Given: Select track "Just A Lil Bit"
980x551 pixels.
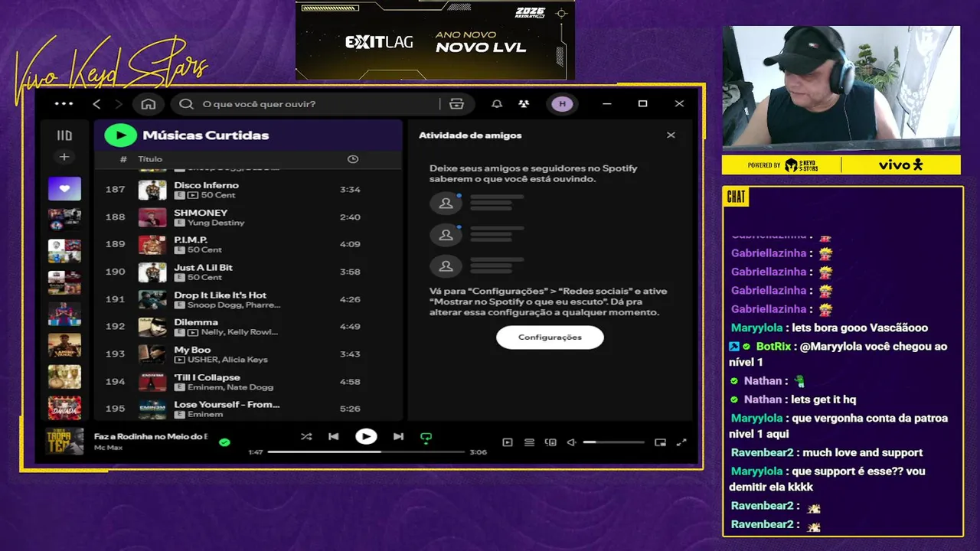Looking at the screenshot, I should (x=203, y=268).
